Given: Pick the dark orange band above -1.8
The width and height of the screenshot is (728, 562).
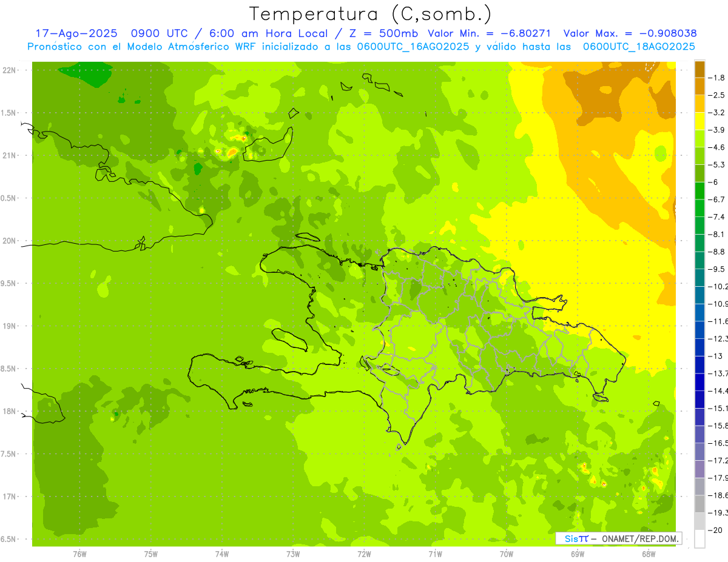Looking at the screenshot, I should tap(699, 69).
